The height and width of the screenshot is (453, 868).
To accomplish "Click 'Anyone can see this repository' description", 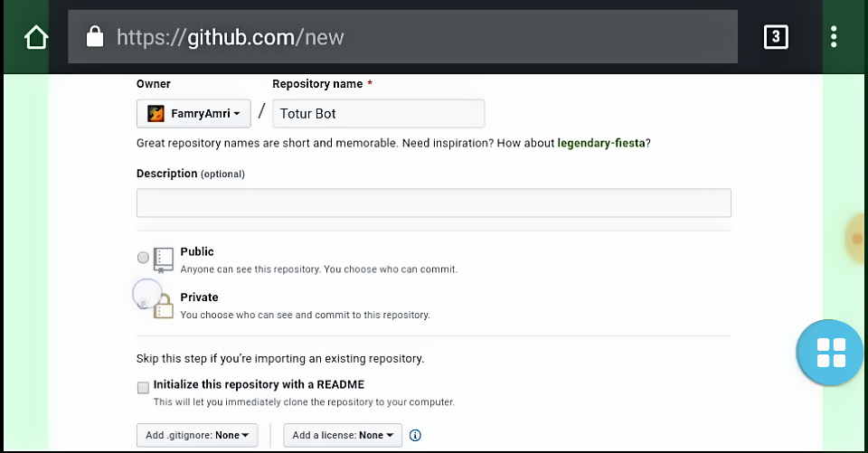I will (319, 269).
